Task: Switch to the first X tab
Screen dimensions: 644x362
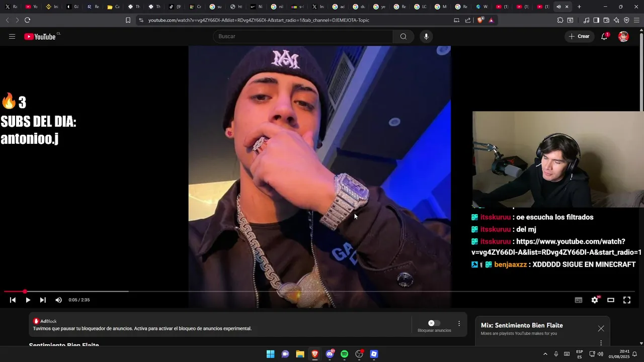Action: pos(11,7)
